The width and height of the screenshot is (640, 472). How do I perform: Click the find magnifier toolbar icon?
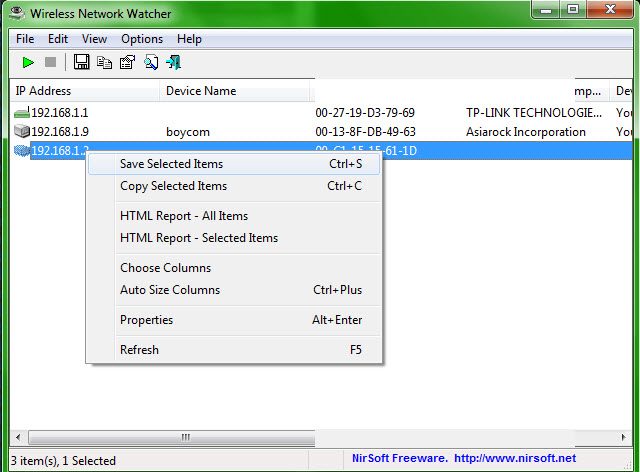(150, 63)
